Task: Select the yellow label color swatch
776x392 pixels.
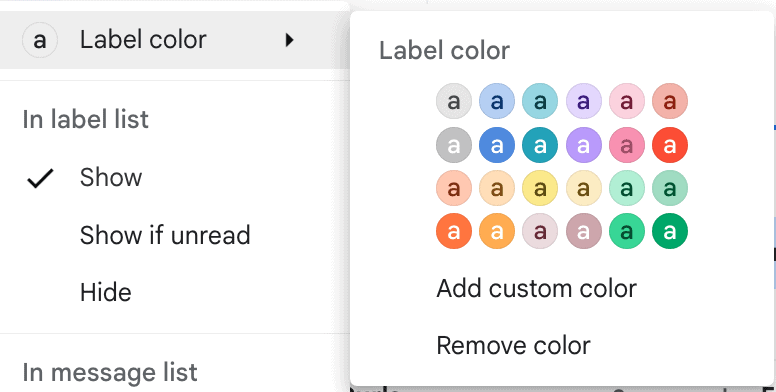Action: pos(540,188)
